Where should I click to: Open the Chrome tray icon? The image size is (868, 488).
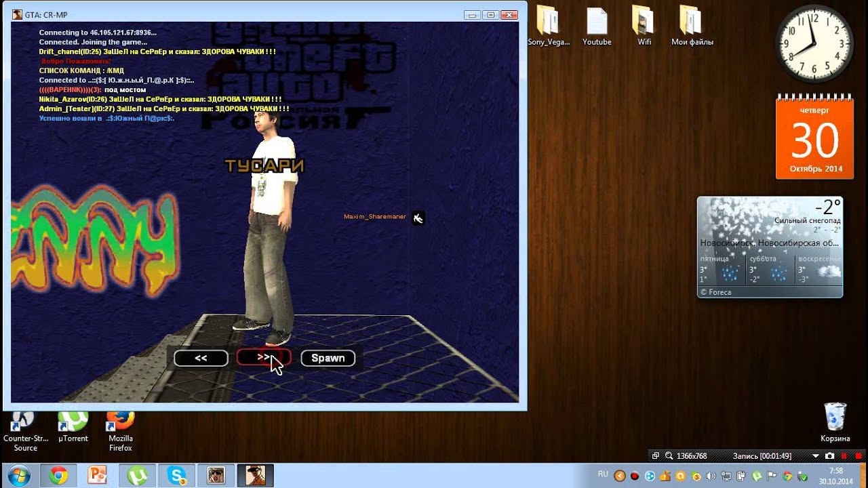(x=787, y=476)
